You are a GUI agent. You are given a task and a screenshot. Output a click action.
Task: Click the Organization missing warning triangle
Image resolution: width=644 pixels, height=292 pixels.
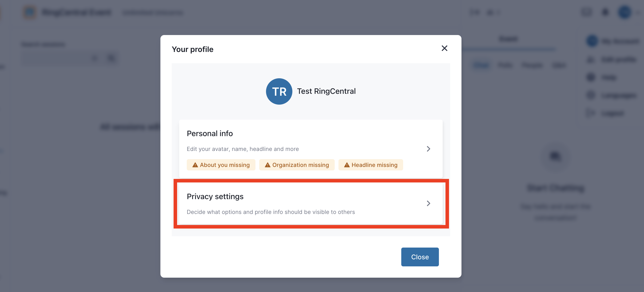(267, 165)
